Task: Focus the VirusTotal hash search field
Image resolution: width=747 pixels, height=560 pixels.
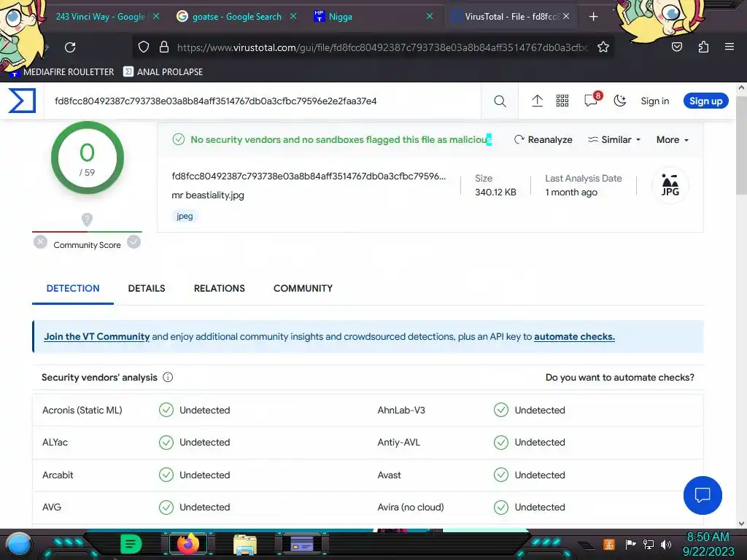Action: click(x=262, y=101)
